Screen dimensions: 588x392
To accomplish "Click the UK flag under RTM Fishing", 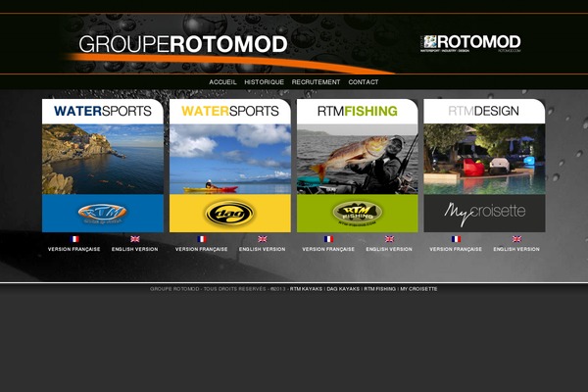I will pyautogui.click(x=390, y=239).
